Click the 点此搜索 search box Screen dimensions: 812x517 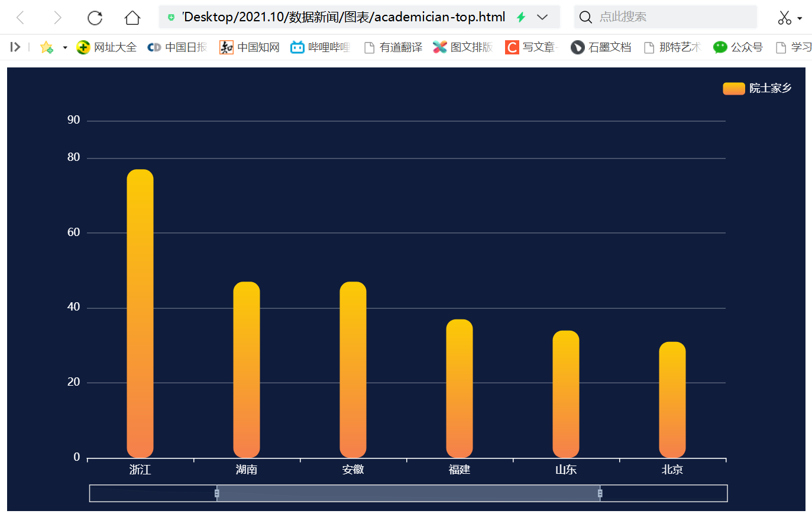(x=665, y=17)
